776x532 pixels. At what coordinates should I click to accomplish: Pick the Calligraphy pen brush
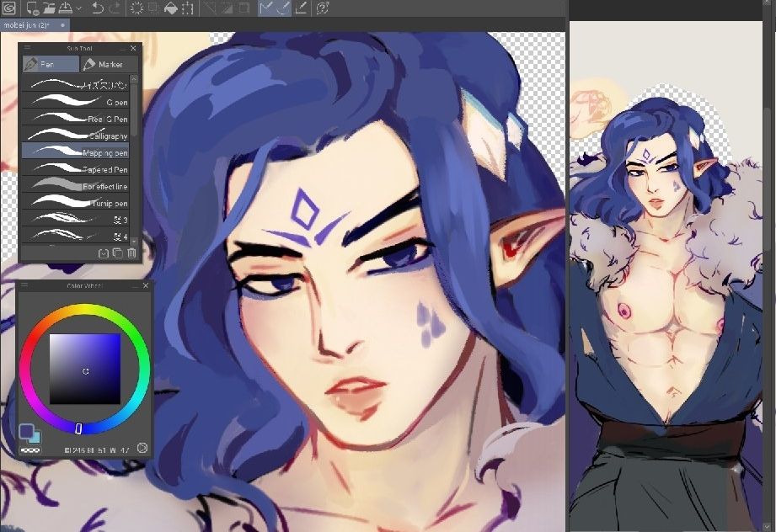point(75,136)
